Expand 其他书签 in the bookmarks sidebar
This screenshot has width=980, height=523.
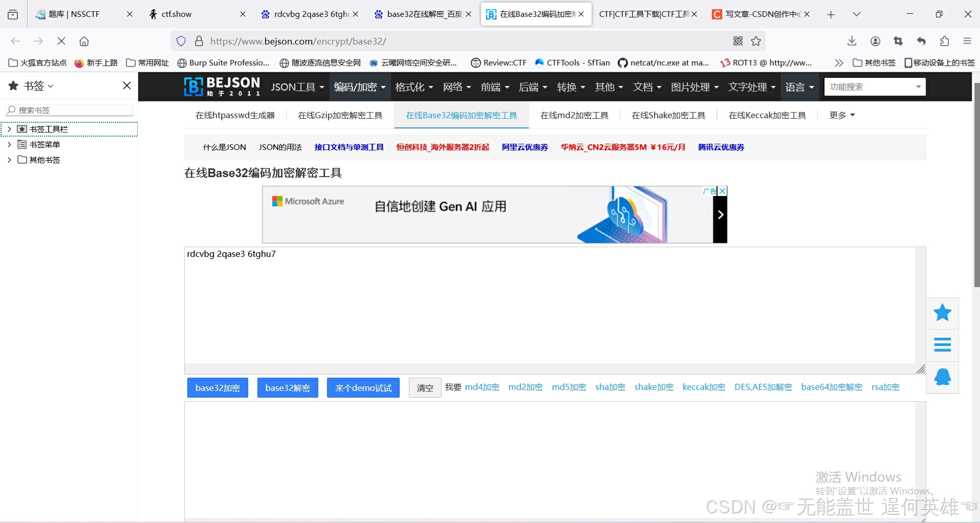click(x=9, y=160)
